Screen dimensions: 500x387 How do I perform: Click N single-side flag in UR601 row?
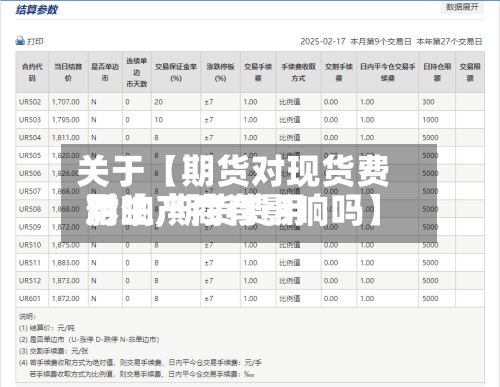(x=94, y=299)
